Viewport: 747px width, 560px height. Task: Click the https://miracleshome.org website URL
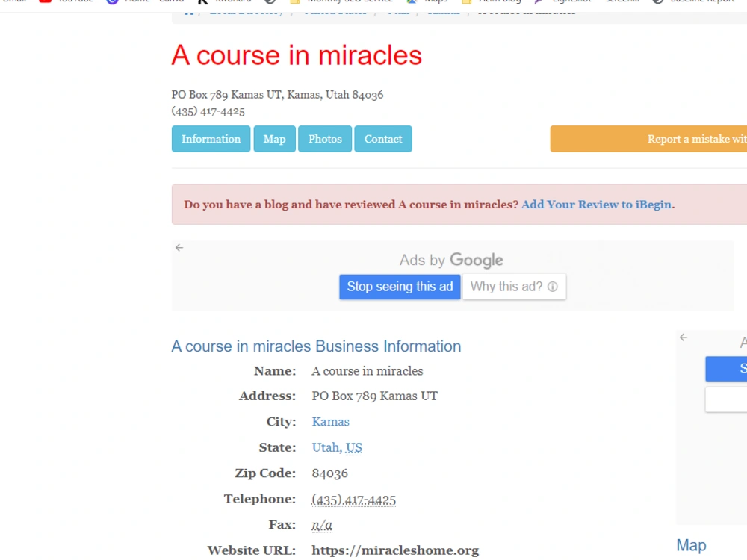(x=395, y=550)
